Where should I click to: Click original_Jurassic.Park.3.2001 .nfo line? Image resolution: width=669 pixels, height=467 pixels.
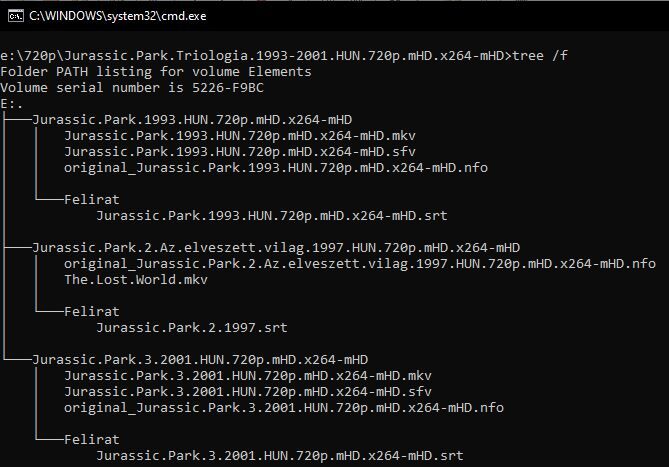(284, 408)
